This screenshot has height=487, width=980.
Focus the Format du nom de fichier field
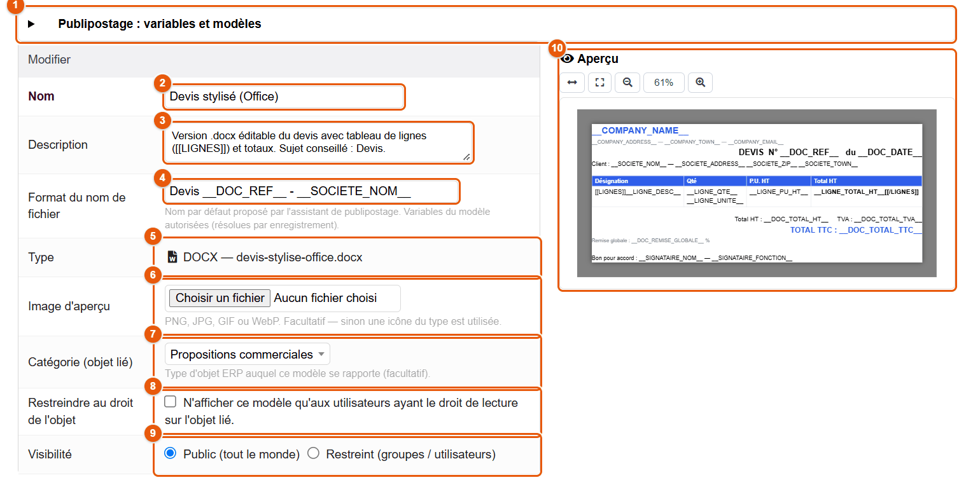[311, 191]
